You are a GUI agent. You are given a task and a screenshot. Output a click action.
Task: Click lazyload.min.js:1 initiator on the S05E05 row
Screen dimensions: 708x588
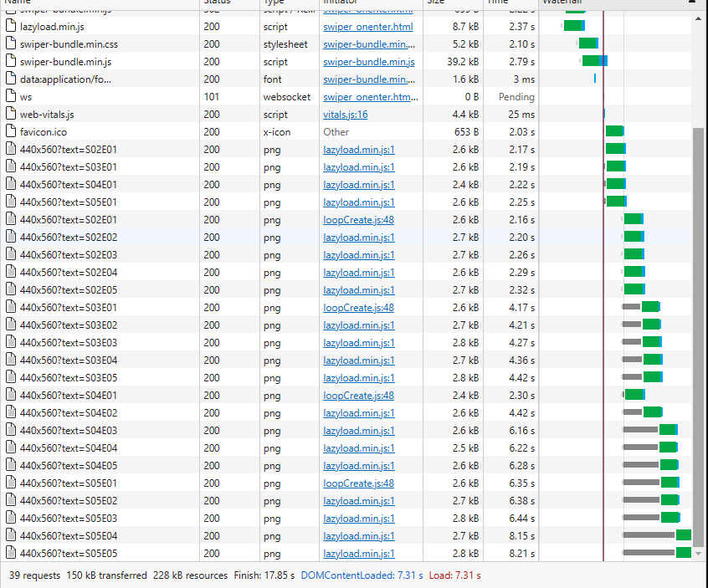click(359, 553)
